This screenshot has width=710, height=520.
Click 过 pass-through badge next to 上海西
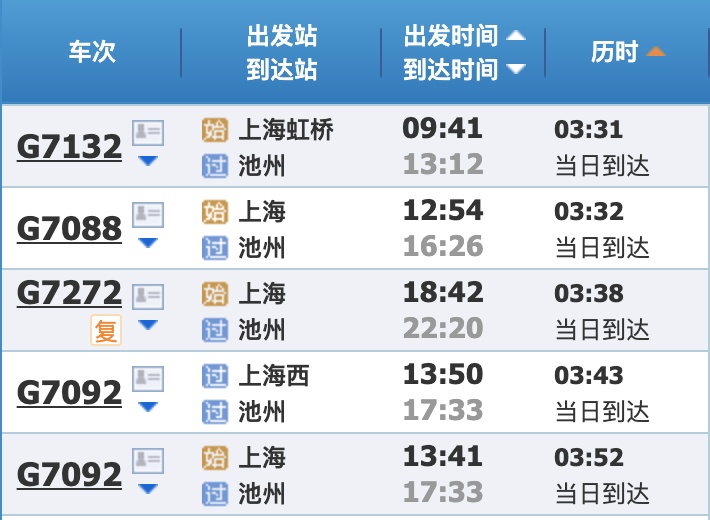215,376
